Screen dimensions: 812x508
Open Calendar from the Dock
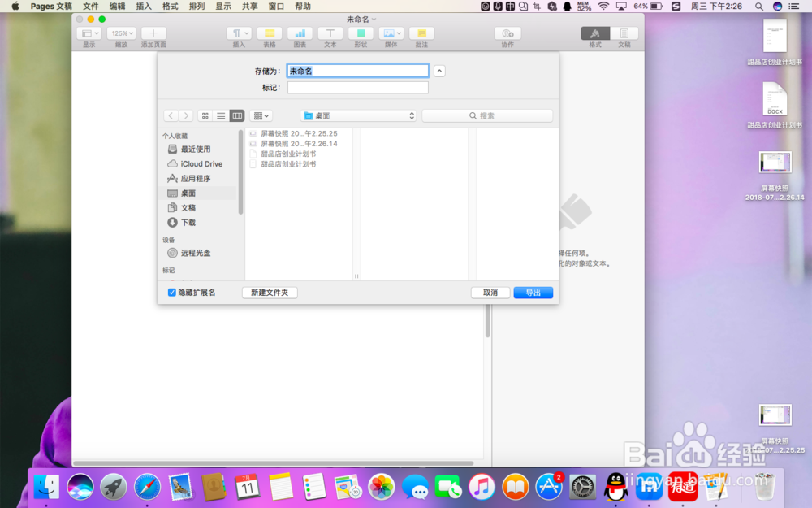click(247, 487)
